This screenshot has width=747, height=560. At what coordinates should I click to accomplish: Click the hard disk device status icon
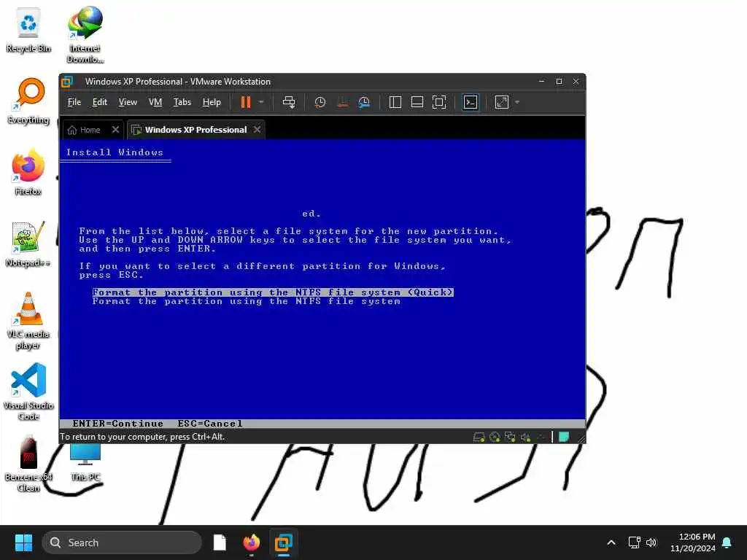point(479,437)
